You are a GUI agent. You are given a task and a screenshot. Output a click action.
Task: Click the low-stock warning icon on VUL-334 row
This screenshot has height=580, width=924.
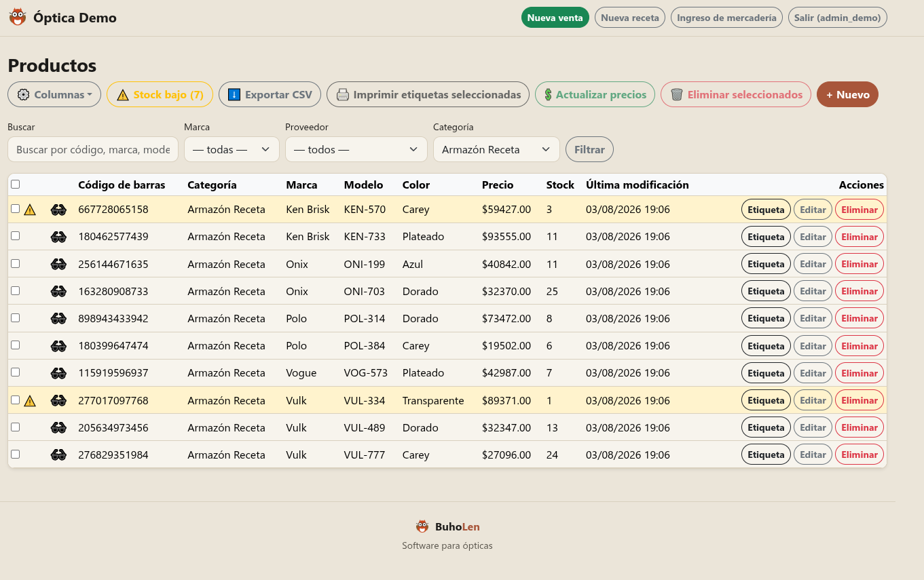tap(30, 401)
